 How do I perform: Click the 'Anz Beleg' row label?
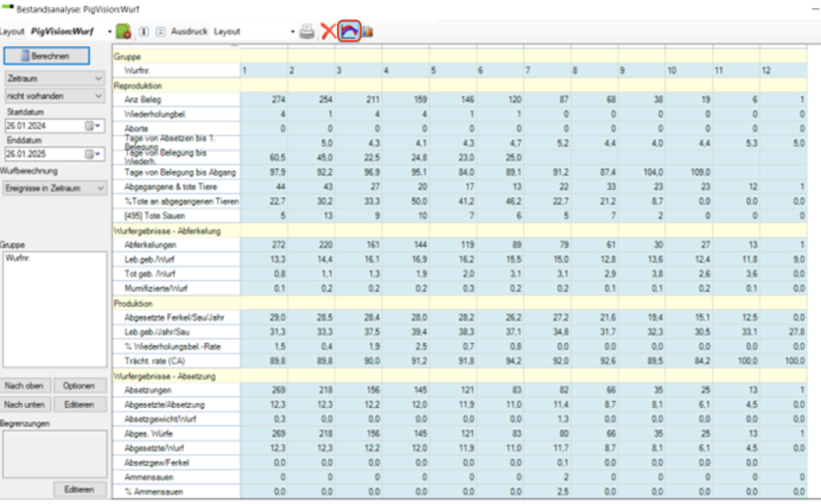click(x=142, y=100)
